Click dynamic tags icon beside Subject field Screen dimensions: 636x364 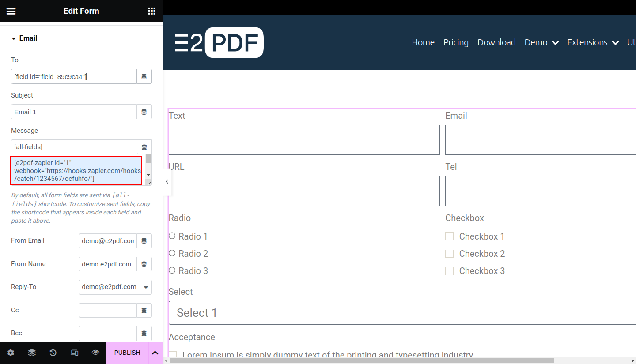click(144, 112)
